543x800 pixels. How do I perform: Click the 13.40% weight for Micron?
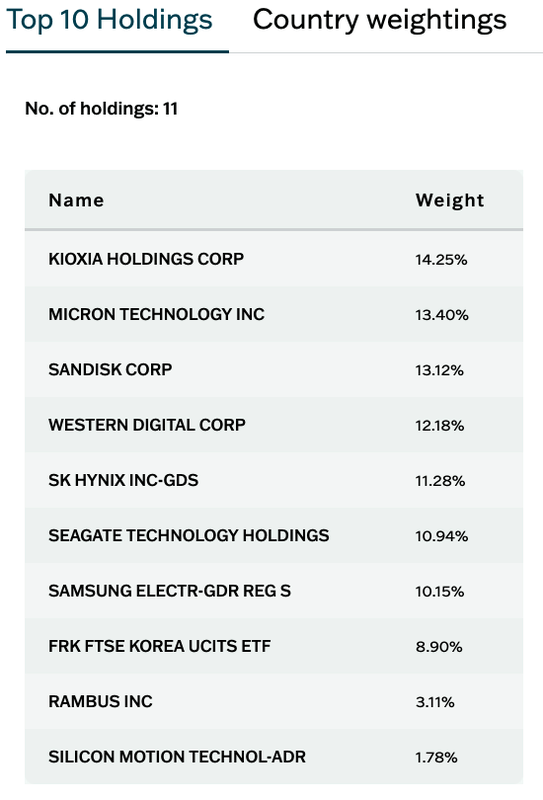[442, 315]
